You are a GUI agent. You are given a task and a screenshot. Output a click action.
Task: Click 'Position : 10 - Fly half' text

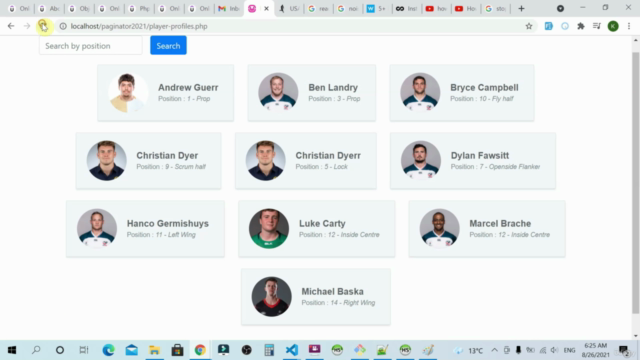[x=482, y=99]
